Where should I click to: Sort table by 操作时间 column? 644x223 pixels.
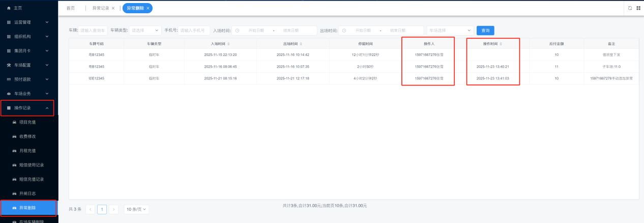pos(501,44)
